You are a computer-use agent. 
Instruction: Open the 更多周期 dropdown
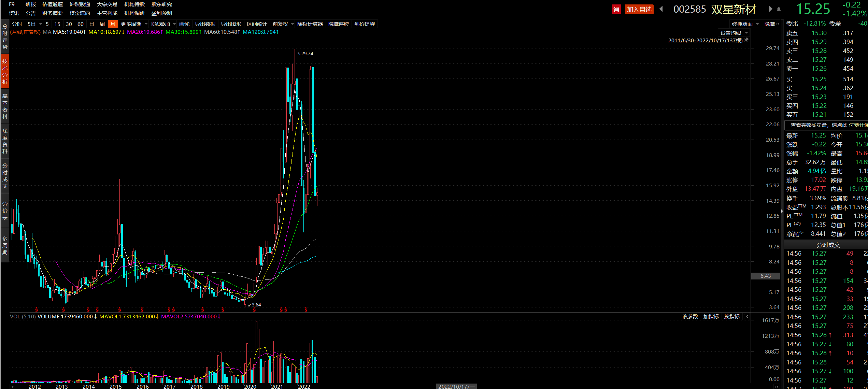point(134,24)
